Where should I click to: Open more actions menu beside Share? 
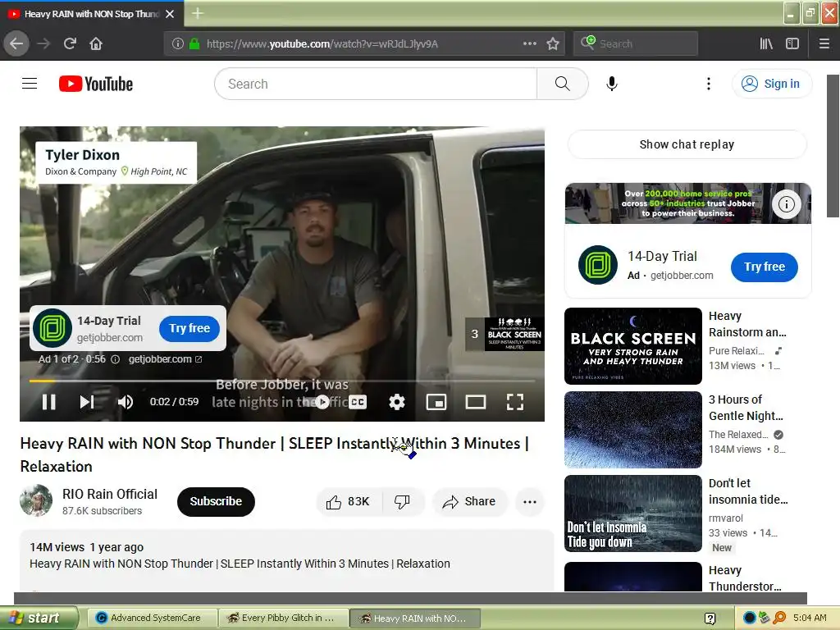click(530, 501)
